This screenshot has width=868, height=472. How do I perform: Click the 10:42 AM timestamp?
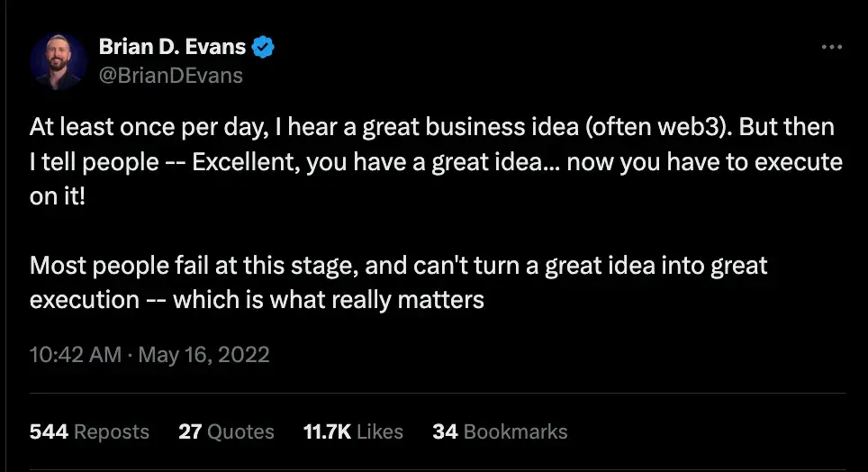tap(75, 354)
